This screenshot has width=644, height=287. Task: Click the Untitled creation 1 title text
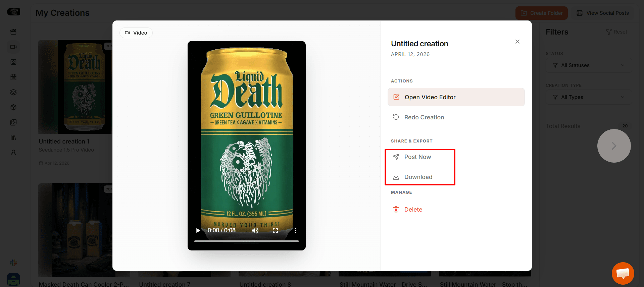pyautogui.click(x=64, y=141)
